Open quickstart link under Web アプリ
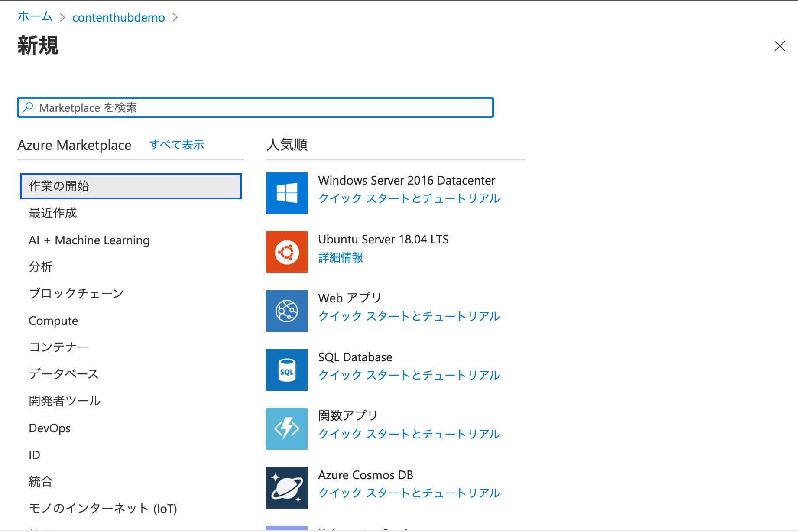 (409, 316)
